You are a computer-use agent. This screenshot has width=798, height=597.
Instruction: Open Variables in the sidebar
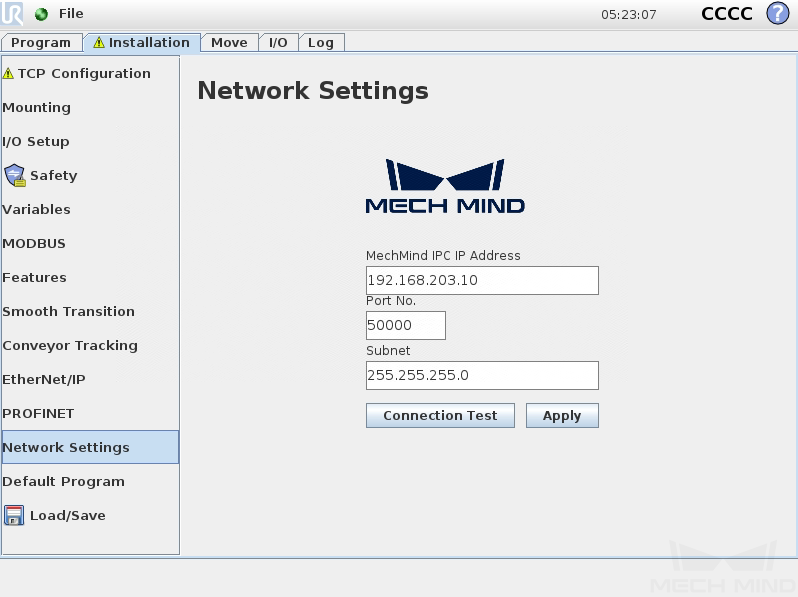(90, 209)
